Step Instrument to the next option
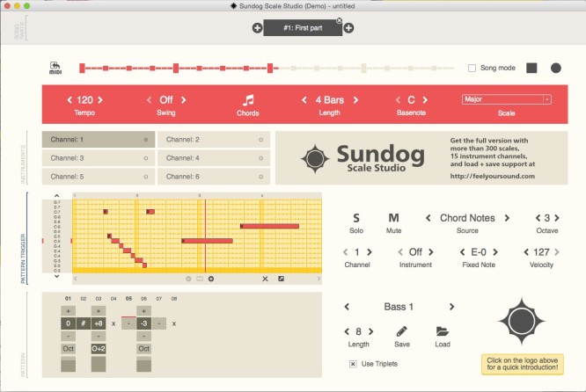 click(431, 252)
